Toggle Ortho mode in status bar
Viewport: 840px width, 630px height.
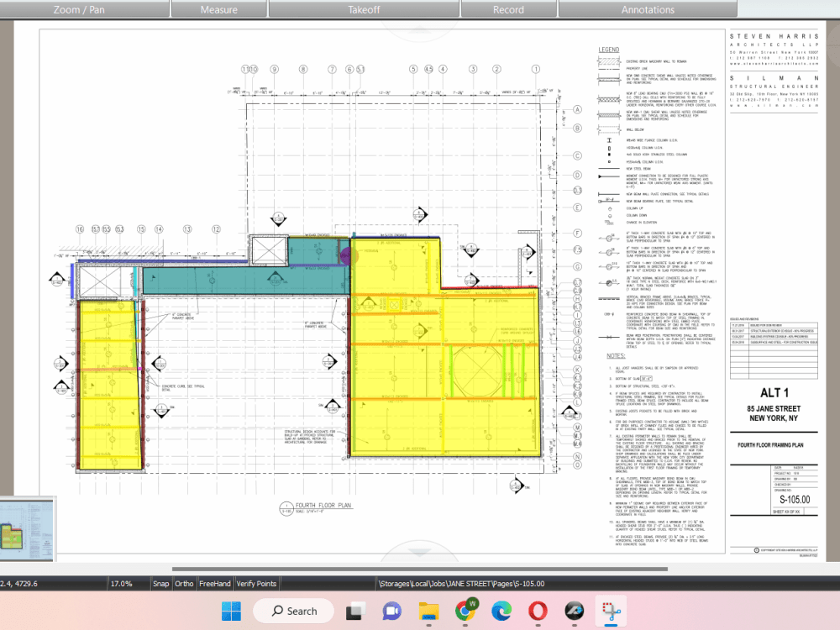(184, 584)
